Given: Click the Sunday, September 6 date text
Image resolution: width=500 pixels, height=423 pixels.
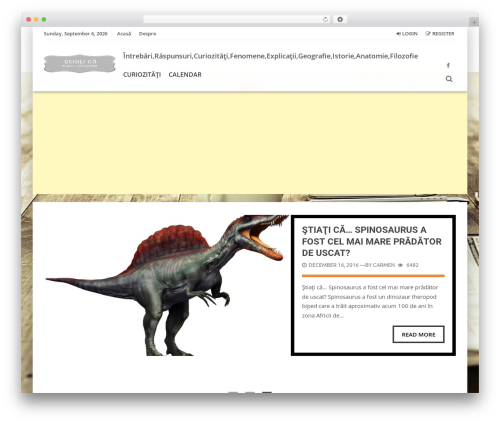Looking at the screenshot, I should pyautogui.click(x=76, y=34).
